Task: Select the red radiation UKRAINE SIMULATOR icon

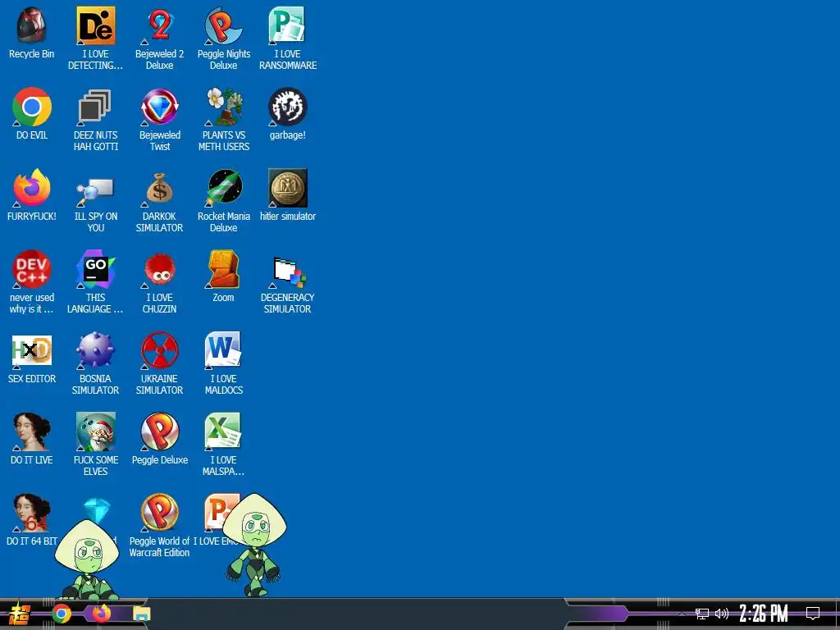Action: [x=160, y=350]
